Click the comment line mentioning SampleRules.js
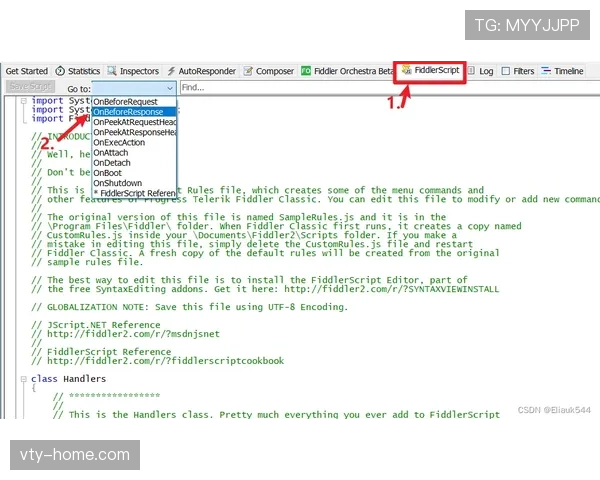This screenshot has height=480, width=600. click(239, 217)
